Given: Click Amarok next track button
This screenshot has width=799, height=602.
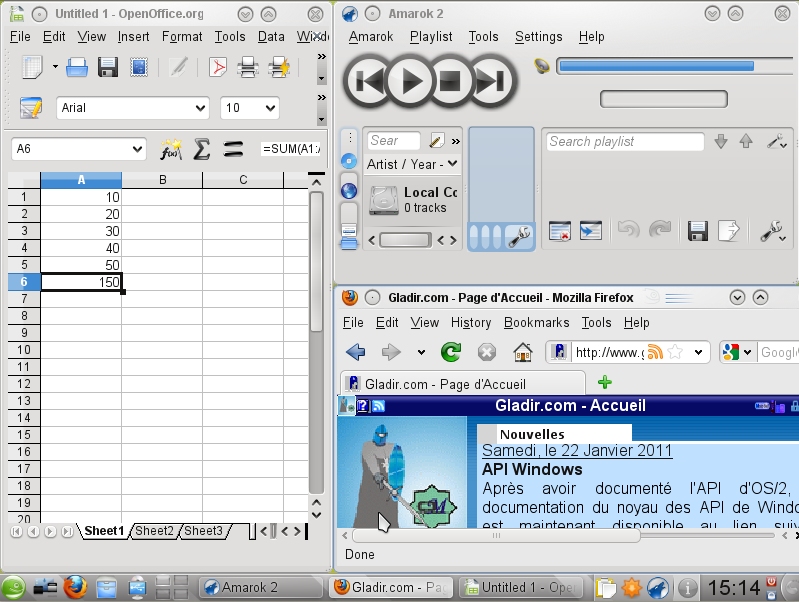Looking at the screenshot, I should coord(491,81).
